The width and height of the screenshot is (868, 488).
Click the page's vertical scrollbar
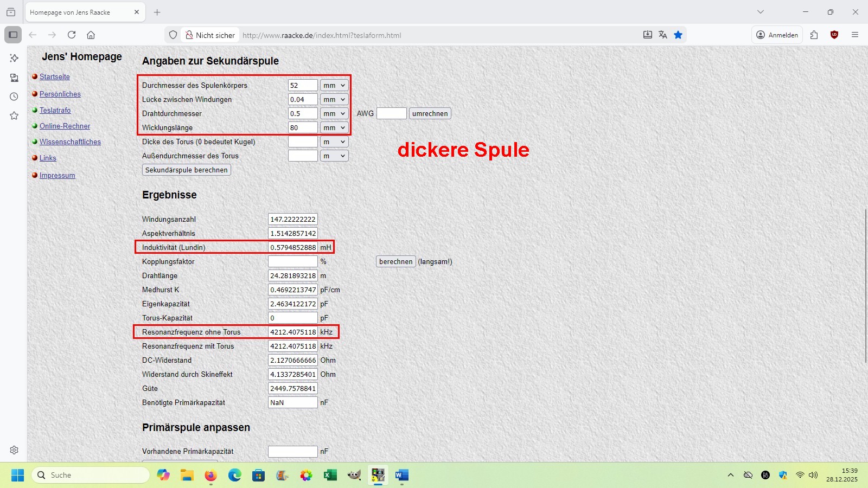[865, 286]
